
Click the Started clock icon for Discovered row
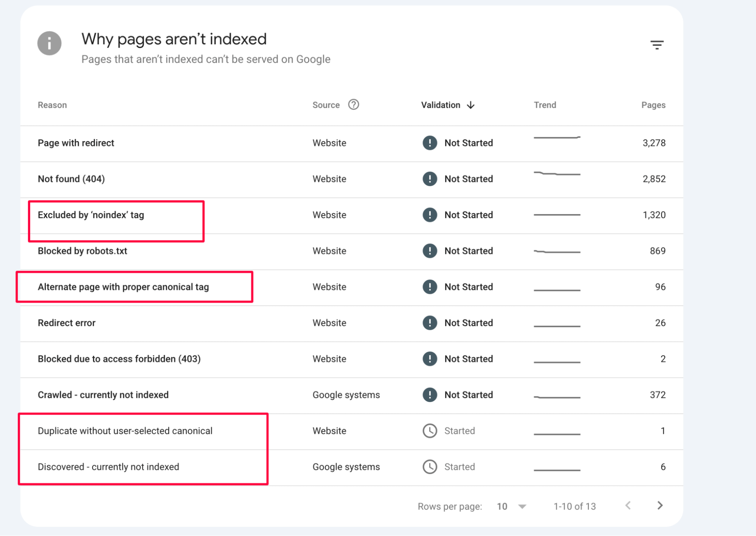pyautogui.click(x=430, y=467)
